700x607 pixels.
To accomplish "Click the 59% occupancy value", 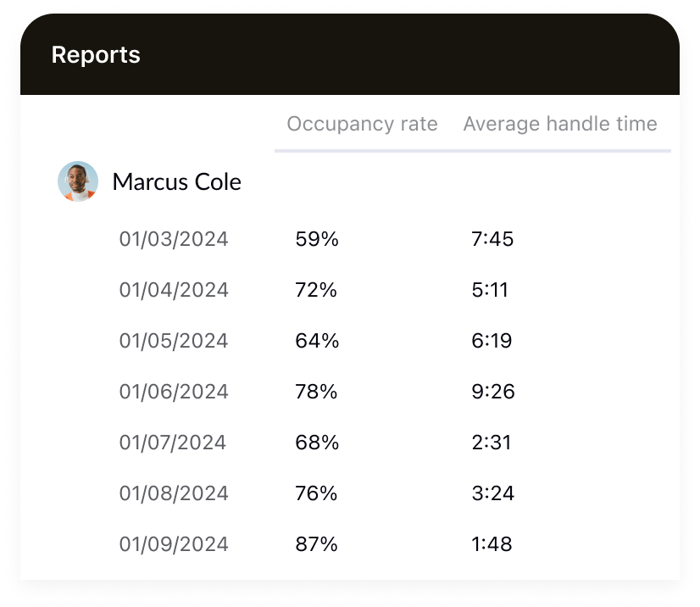I will click(x=317, y=239).
